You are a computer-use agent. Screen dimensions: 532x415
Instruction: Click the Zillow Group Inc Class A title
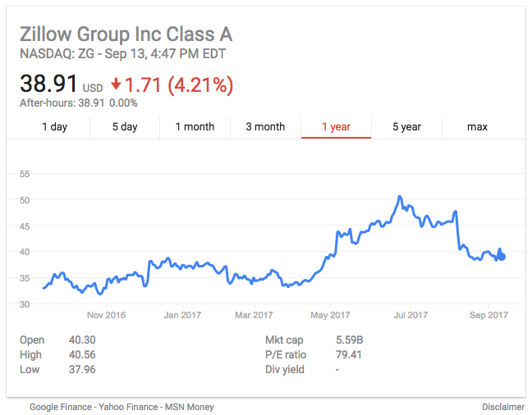(x=126, y=34)
